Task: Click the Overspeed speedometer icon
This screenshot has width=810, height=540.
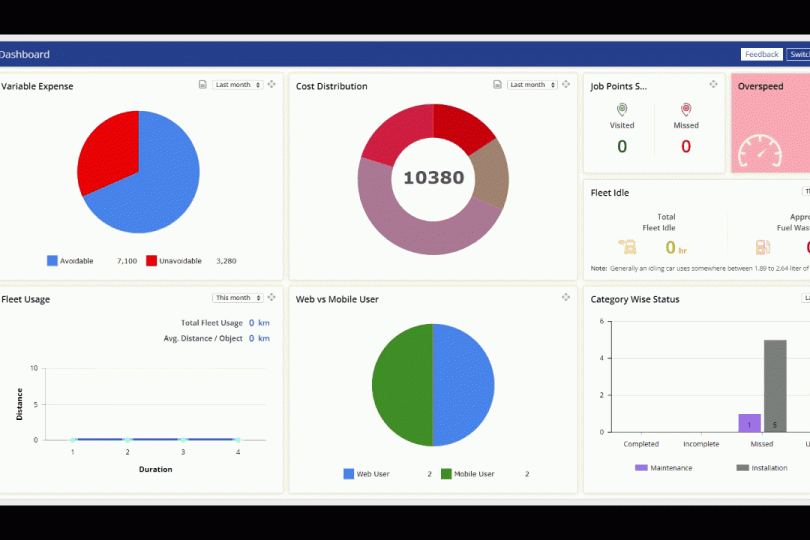Action: click(760, 150)
